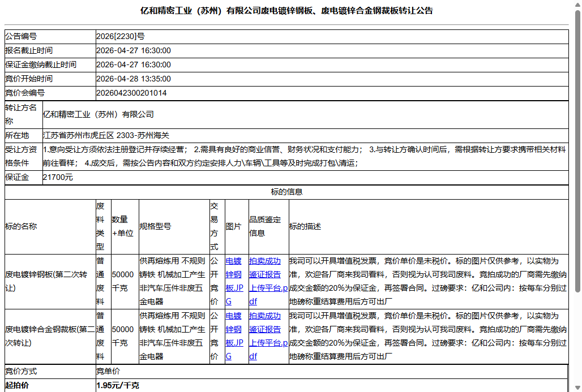The image size is (582, 392).
Task: Click location 江苏省苏州市虎丘区 2303-苏州海关
Action: point(106,135)
